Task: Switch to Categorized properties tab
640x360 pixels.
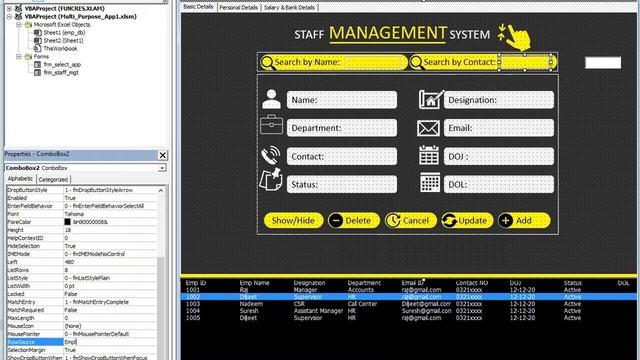Action: tap(53, 180)
